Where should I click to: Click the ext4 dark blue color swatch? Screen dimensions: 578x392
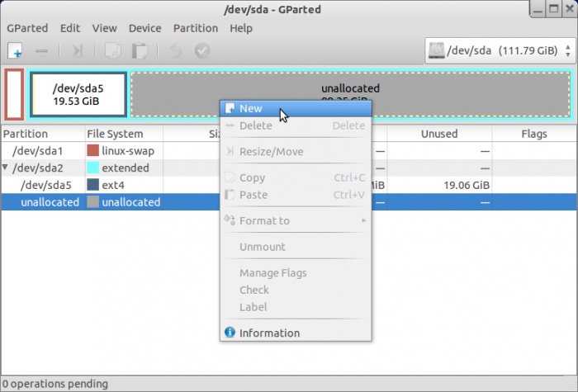pos(92,185)
